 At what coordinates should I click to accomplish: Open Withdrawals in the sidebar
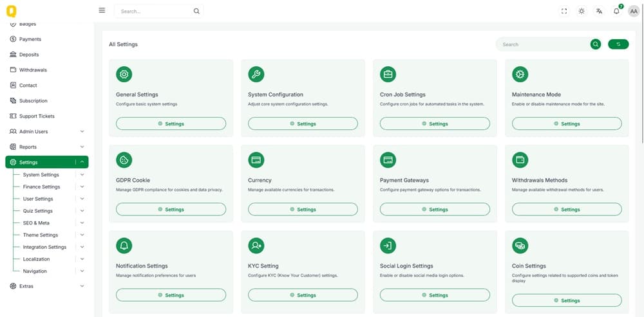coord(32,70)
